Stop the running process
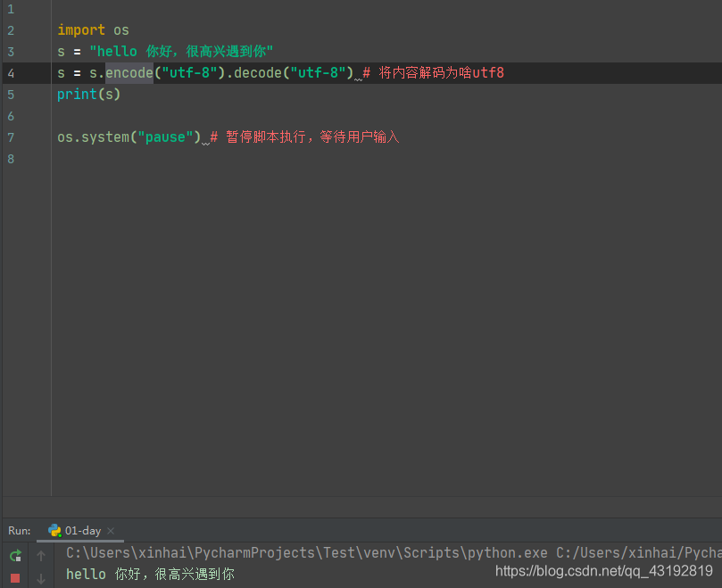Viewport: 722px width, 588px height. pos(15,578)
